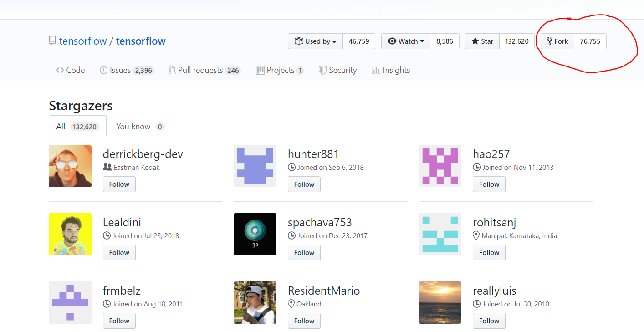Click derrickberg-dev's avatar photo

(70, 166)
